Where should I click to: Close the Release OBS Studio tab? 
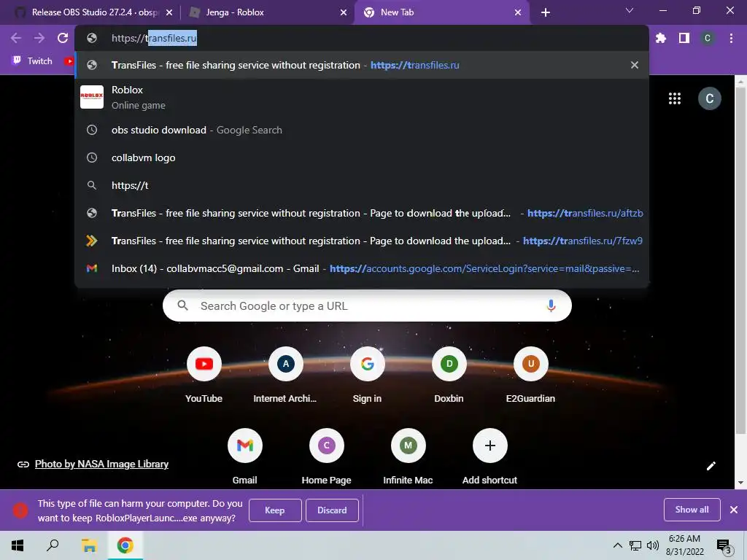coord(169,12)
